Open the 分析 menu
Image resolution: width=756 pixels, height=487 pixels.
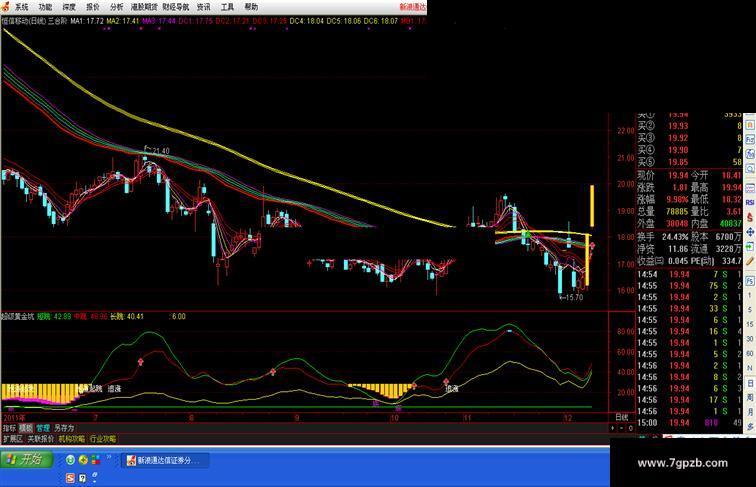click(x=116, y=7)
